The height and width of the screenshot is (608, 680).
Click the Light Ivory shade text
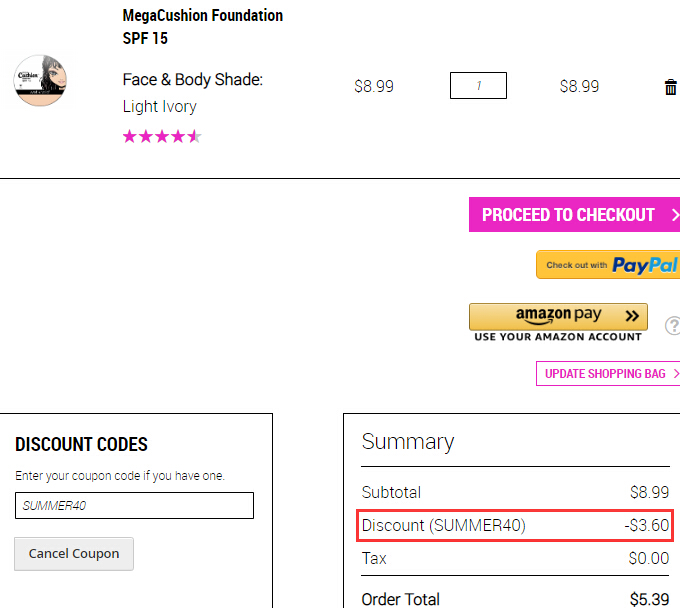(x=160, y=106)
